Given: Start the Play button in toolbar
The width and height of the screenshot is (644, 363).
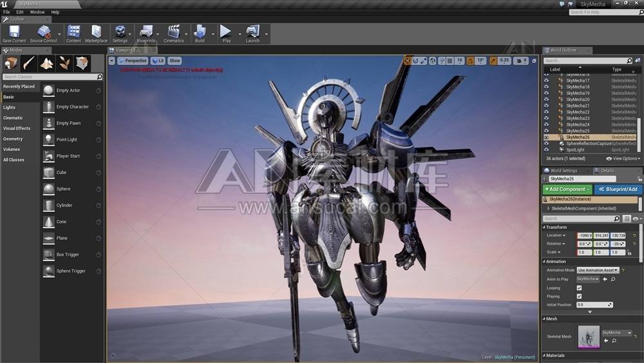Looking at the screenshot, I should [226, 34].
